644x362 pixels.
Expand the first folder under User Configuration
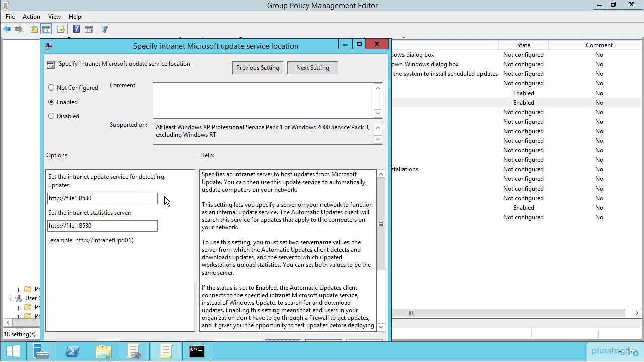[x=19, y=307]
